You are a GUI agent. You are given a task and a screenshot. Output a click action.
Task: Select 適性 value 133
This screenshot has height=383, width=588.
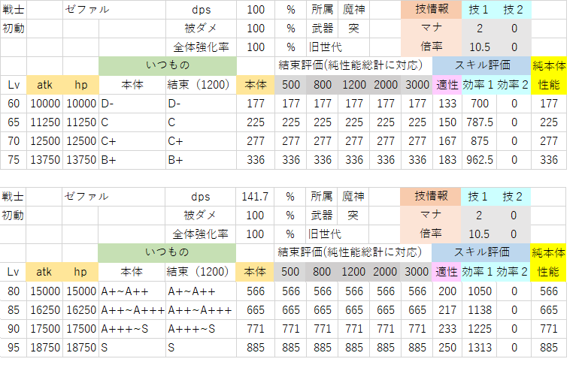click(447, 104)
